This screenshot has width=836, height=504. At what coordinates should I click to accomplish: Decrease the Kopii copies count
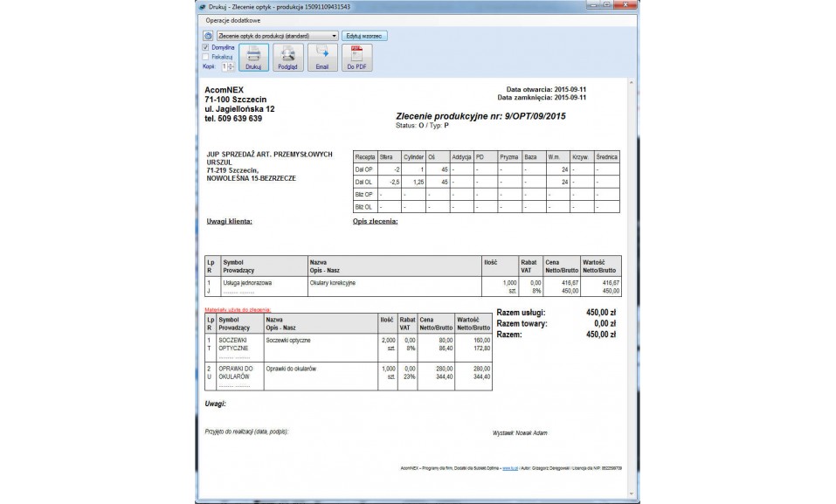click(x=231, y=68)
